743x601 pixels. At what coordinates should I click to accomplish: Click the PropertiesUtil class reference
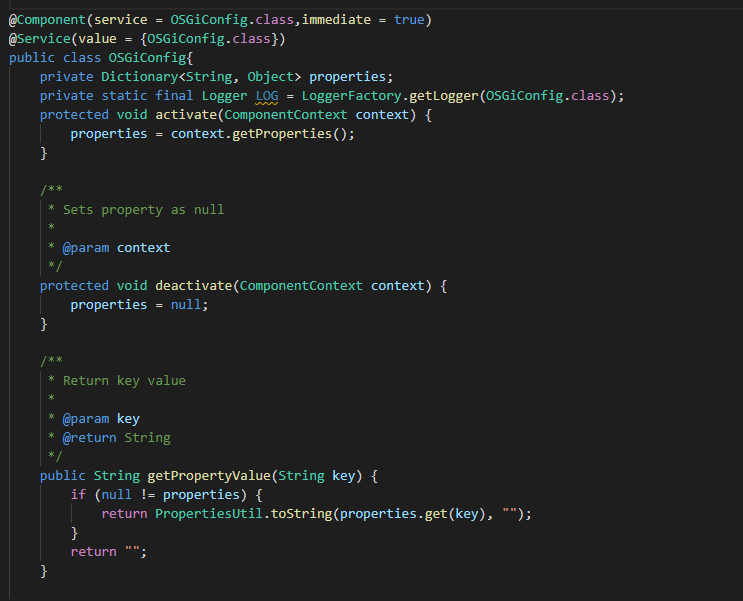pos(209,514)
